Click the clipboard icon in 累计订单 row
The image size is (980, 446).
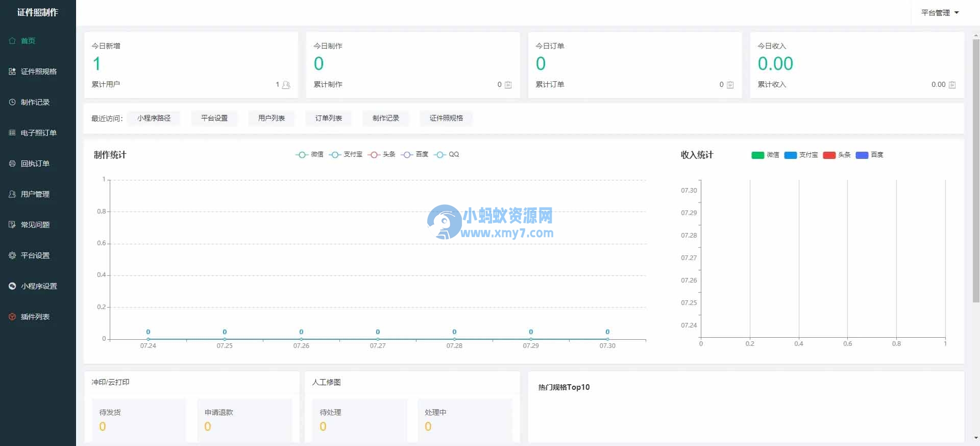tap(730, 85)
